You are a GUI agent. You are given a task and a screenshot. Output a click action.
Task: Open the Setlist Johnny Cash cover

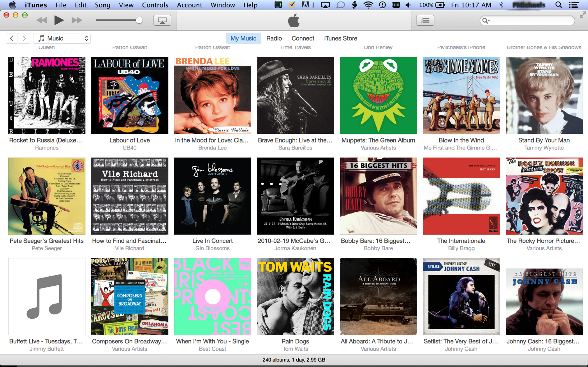click(x=461, y=296)
